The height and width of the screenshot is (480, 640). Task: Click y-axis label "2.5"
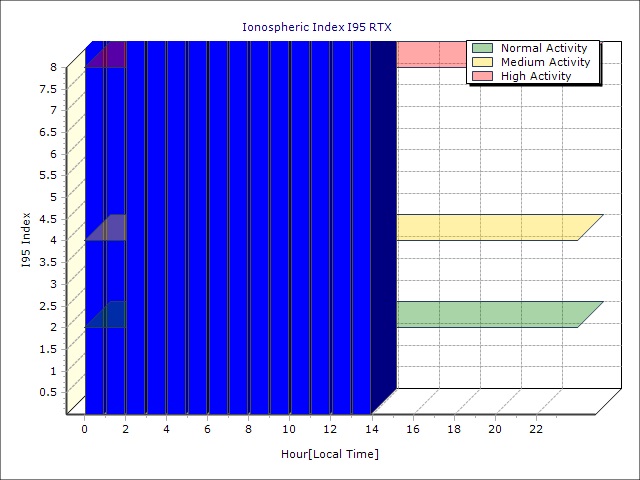pos(49,306)
